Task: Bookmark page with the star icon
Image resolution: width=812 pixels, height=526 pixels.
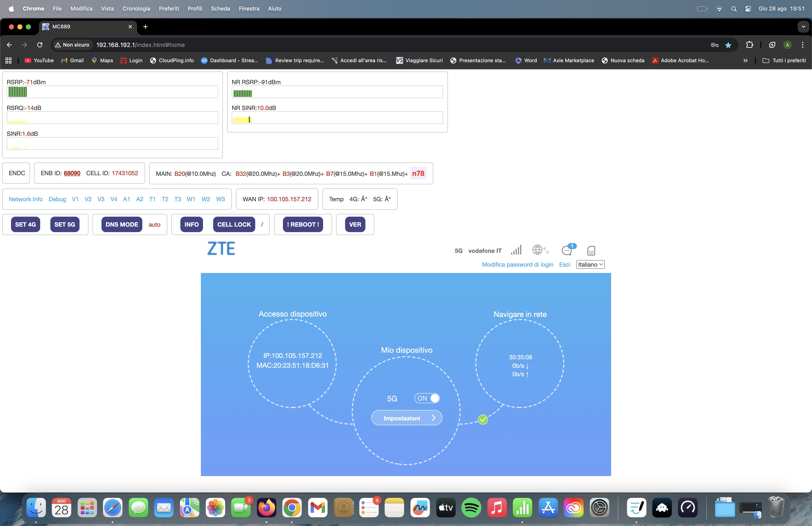Action: point(728,45)
